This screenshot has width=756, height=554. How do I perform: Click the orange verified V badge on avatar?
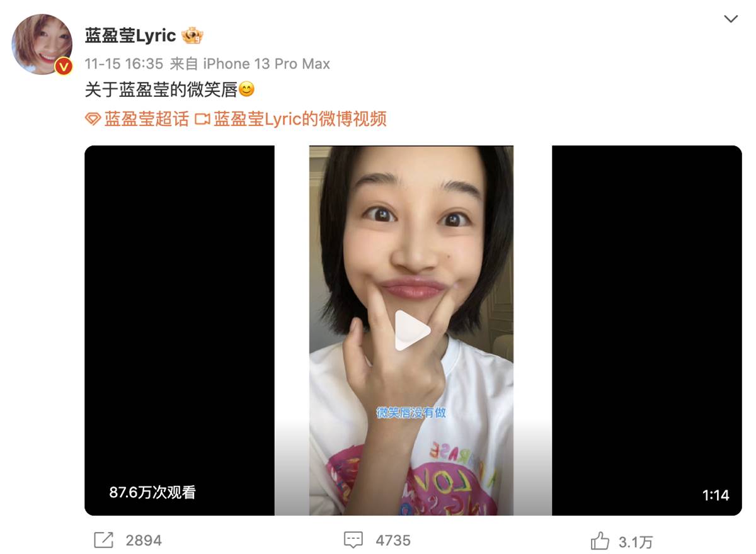(64, 65)
